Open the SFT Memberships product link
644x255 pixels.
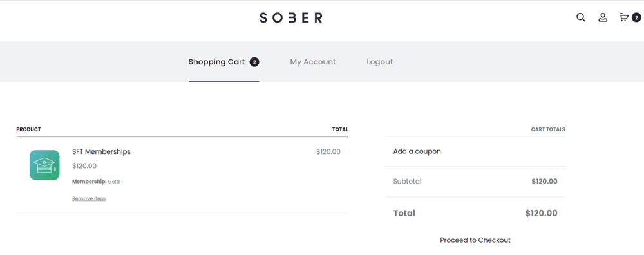click(102, 151)
